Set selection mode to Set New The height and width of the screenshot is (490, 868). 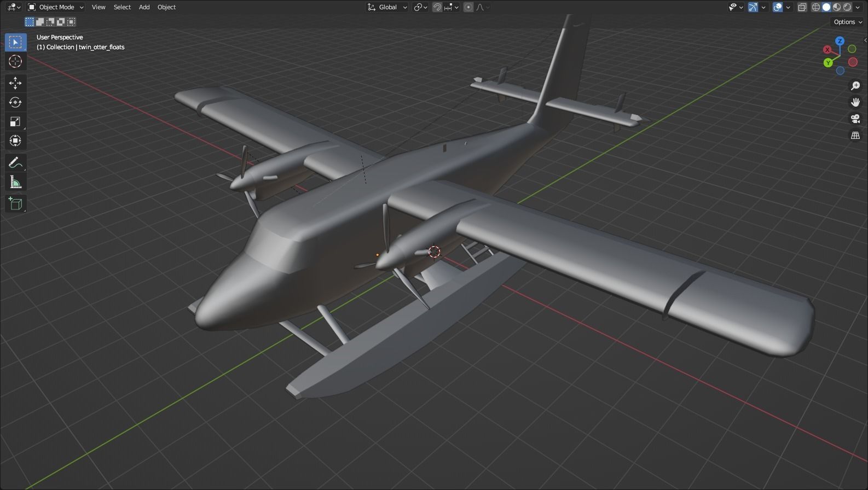(x=30, y=22)
